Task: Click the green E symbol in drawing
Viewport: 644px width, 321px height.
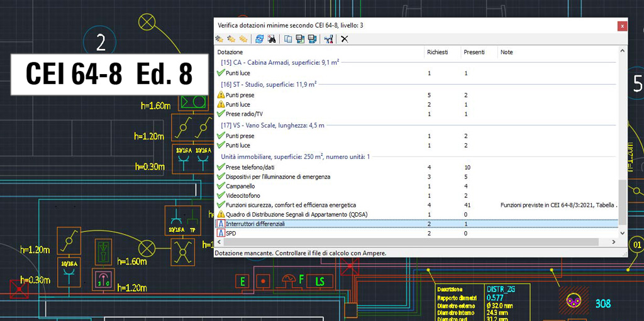Action: tap(243, 281)
